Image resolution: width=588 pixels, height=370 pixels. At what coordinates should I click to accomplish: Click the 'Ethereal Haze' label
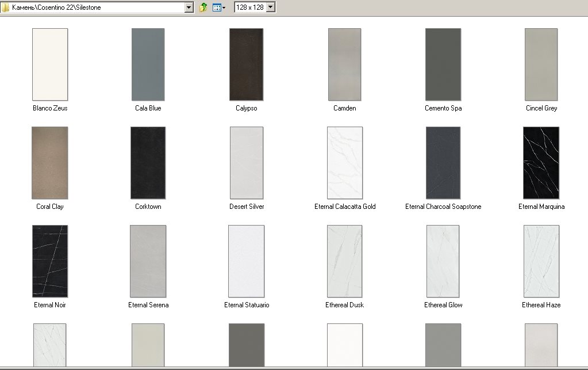coord(541,305)
